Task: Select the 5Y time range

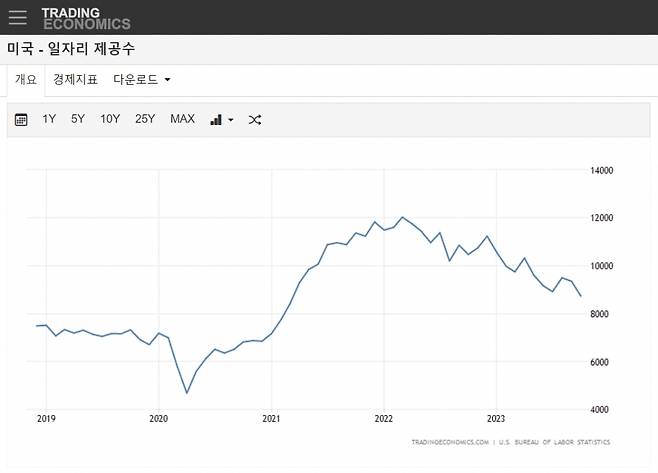Action: click(x=78, y=120)
